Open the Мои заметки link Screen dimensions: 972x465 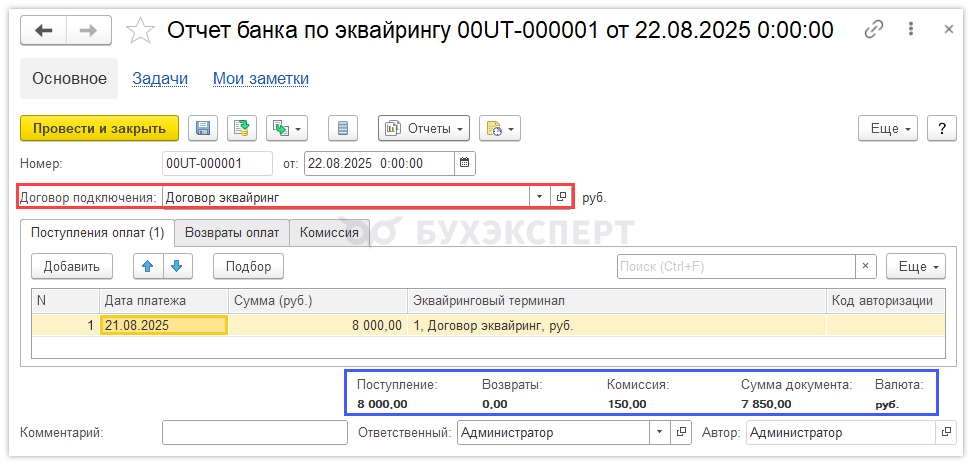[x=261, y=79]
